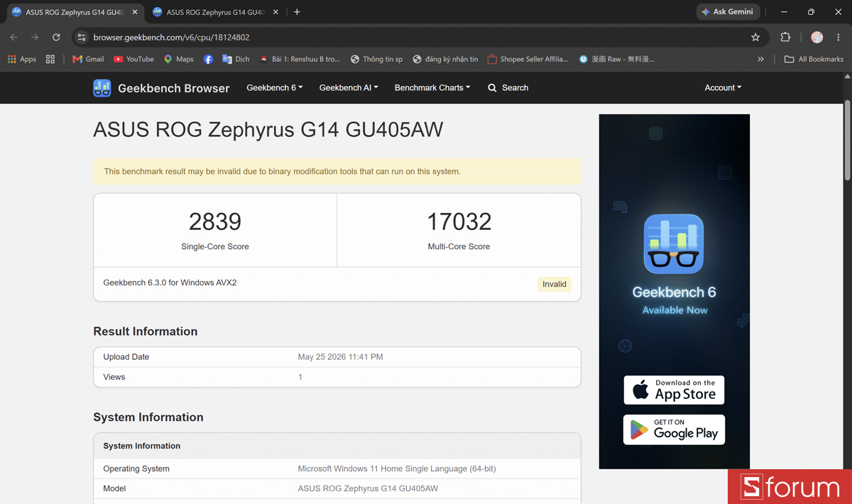This screenshot has width=852, height=504.
Task: Open the tab groups grid icon
Action: click(50, 59)
